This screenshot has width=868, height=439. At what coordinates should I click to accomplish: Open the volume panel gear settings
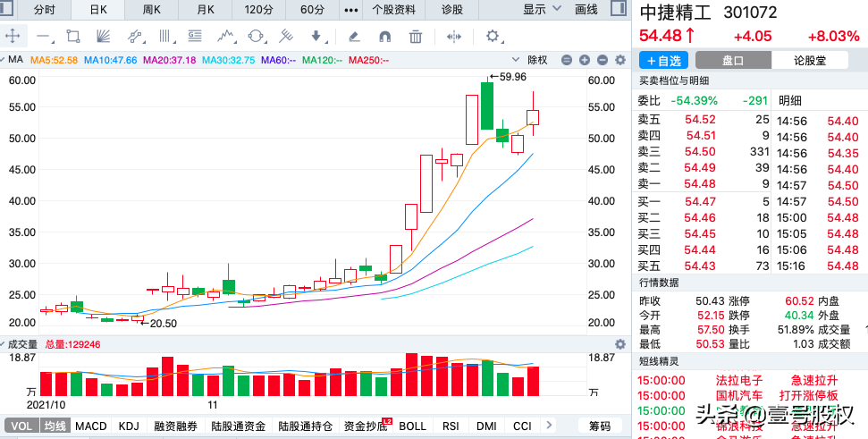620,344
